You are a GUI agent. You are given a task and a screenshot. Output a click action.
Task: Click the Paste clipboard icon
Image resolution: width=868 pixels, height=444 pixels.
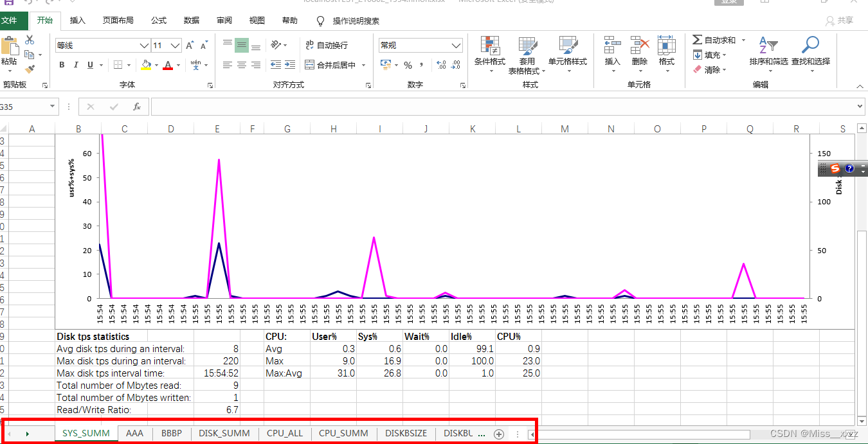9,46
